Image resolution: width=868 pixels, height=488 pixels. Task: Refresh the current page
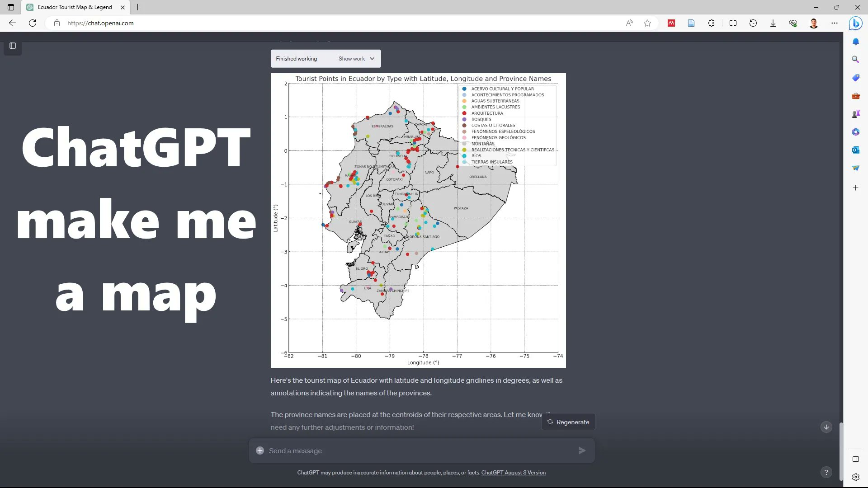click(x=33, y=23)
